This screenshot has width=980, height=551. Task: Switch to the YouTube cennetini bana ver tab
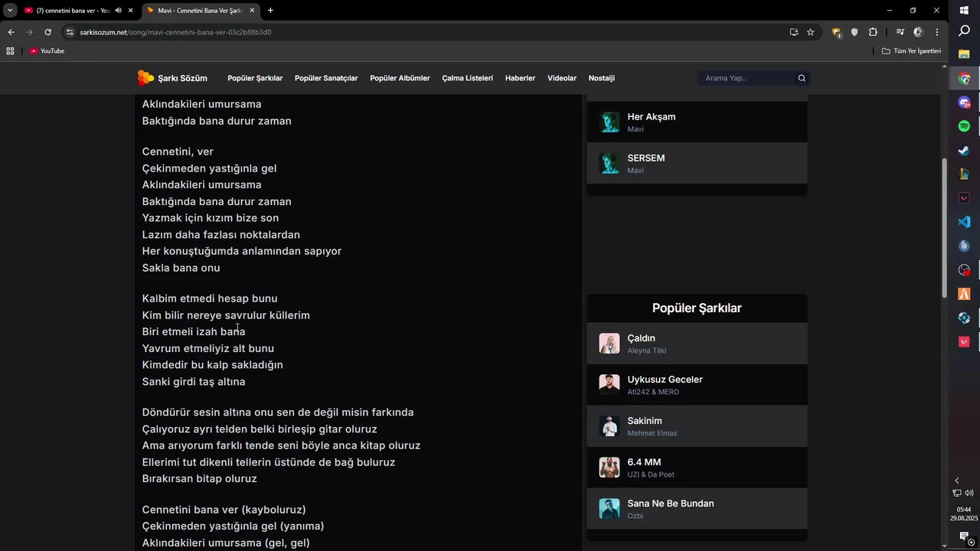pyautogui.click(x=73, y=11)
